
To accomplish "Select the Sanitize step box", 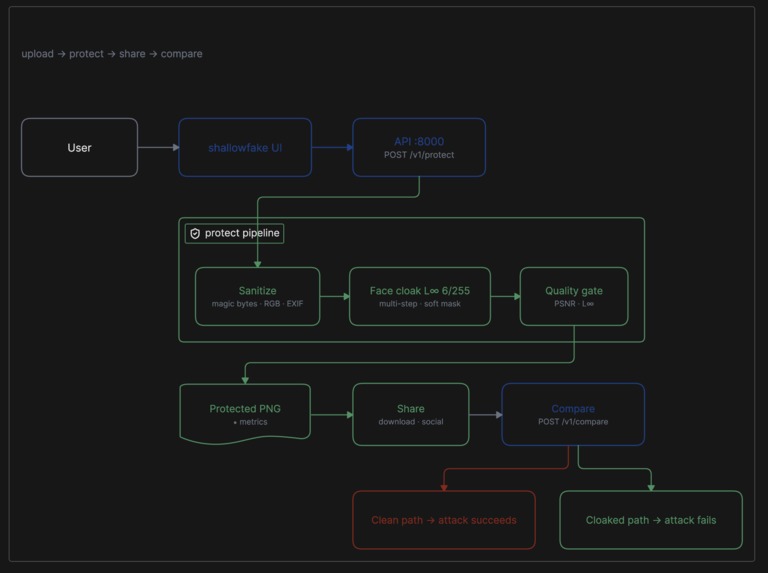I will pyautogui.click(x=258, y=296).
